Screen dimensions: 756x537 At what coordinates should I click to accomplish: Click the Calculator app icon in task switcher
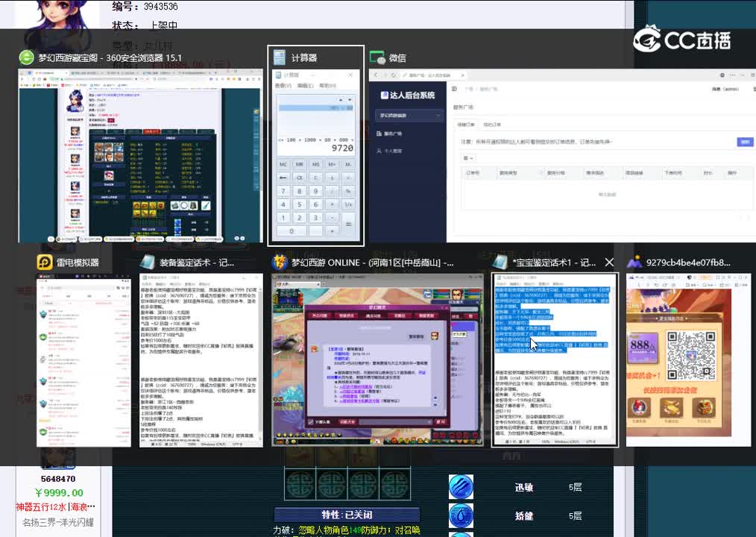click(279, 57)
